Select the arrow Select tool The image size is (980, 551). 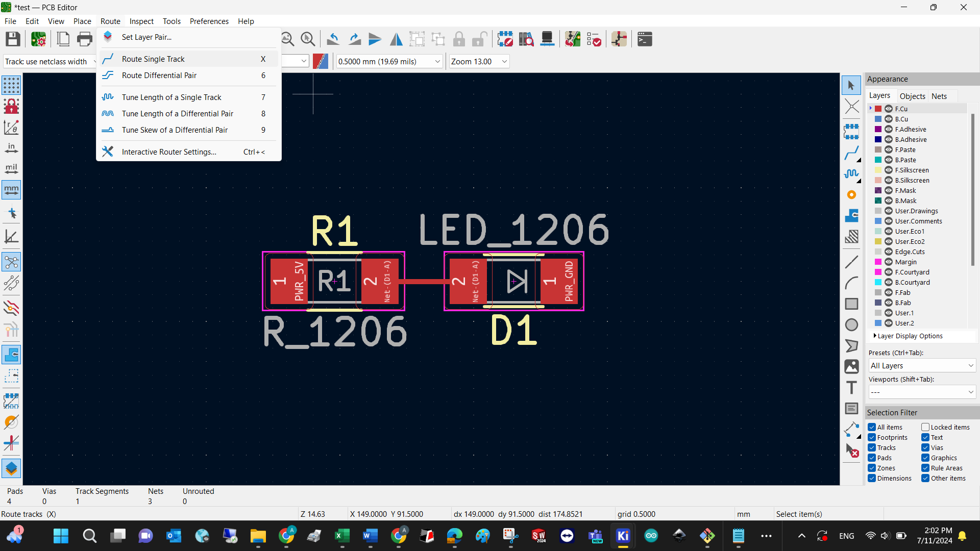pyautogui.click(x=851, y=85)
